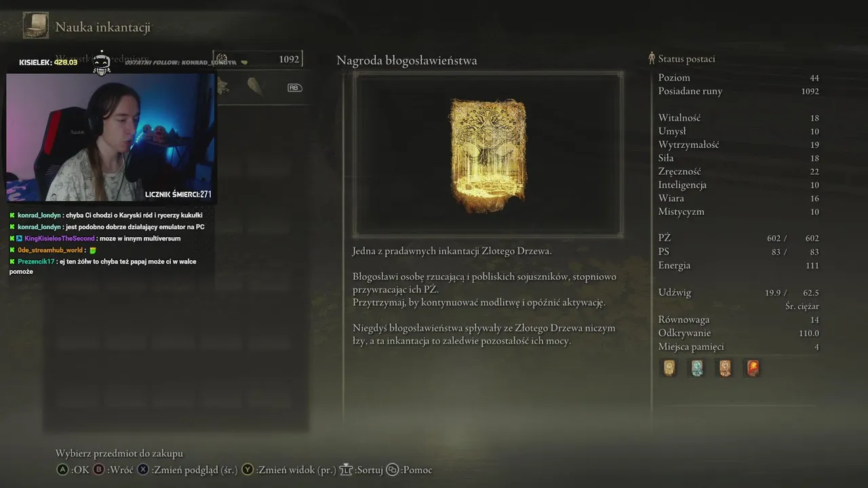The image size is (868, 488).
Task: Select the pale orange memory slot incantation
Action: click(x=725, y=368)
